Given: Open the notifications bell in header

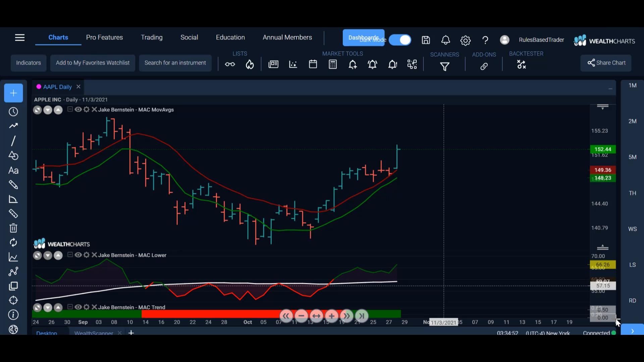Looking at the screenshot, I should coord(445,40).
